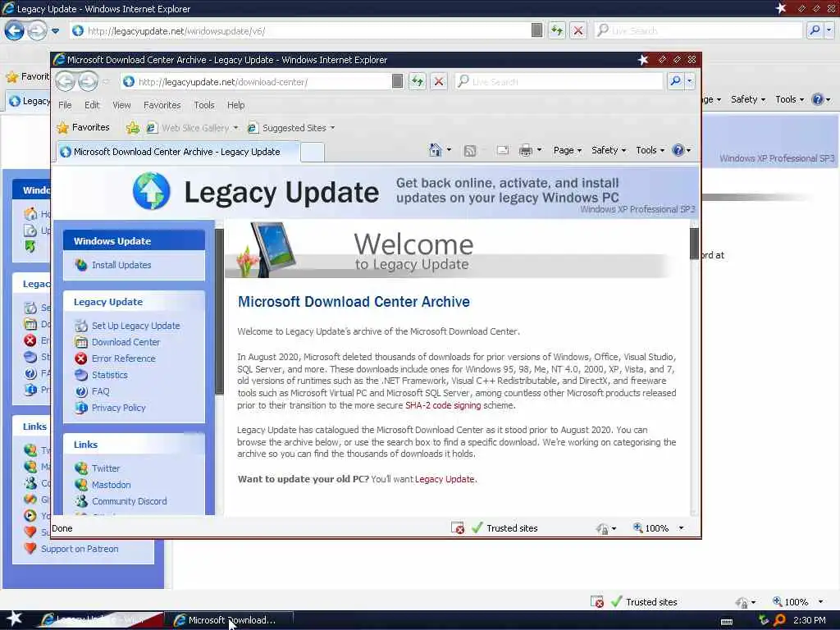Open recent pages dropdown in background window
This screenshot has width=840, height=630.
(x=55, y=31)
